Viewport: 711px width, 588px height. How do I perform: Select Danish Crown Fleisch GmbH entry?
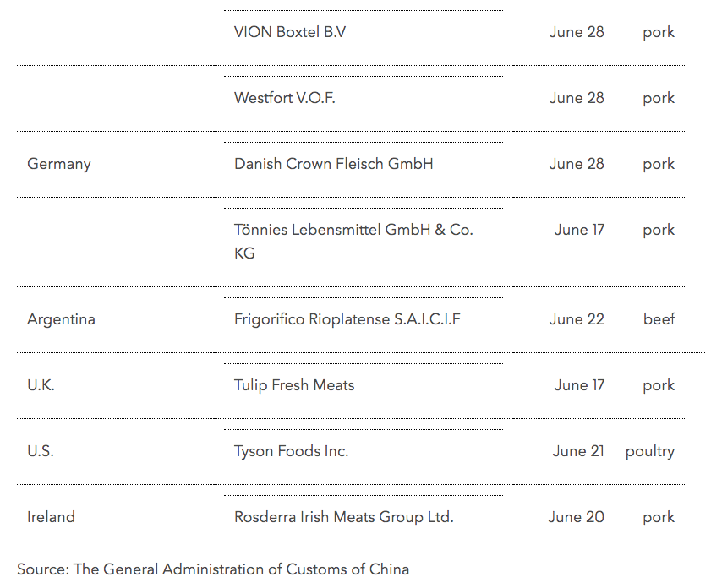333,164
